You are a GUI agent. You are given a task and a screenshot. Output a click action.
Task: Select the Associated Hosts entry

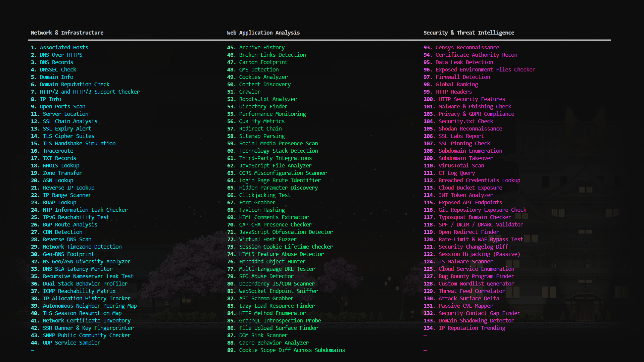[x=64, y=48]
